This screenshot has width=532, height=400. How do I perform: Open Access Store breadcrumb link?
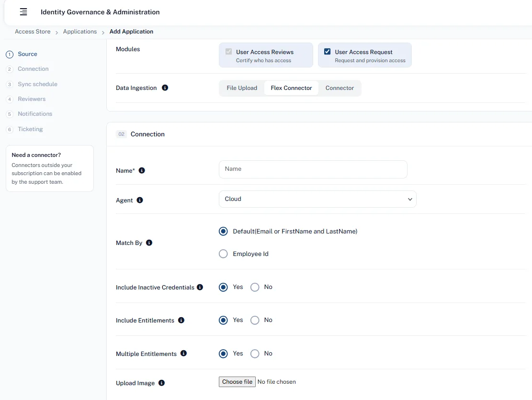[x=33, y=32]
